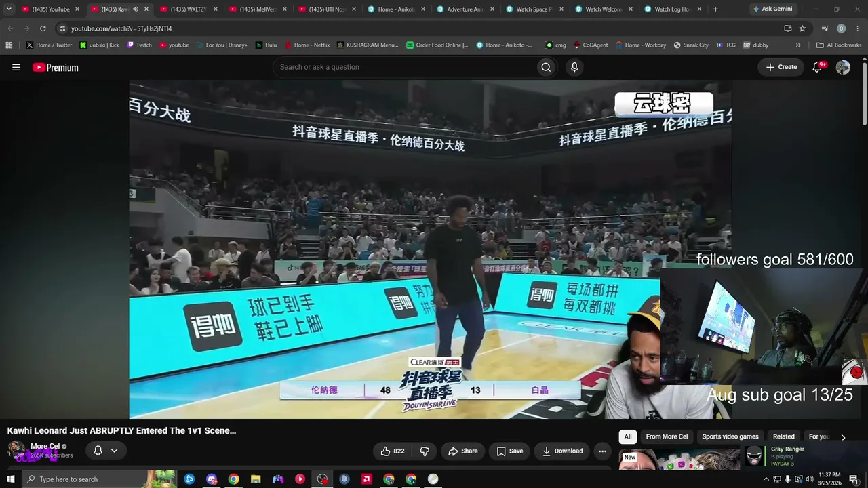Click the Share button
The width and height of the screenshot is (868, 488).
462,451
